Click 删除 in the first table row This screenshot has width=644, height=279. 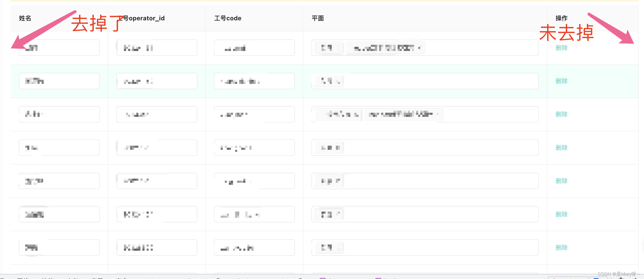coord(561,48)
